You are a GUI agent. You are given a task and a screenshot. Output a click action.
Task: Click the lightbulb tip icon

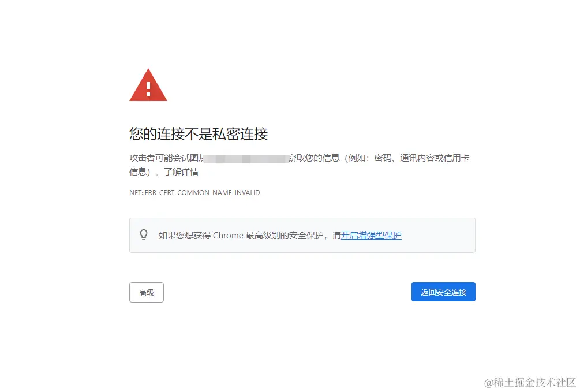coord(144,235)
